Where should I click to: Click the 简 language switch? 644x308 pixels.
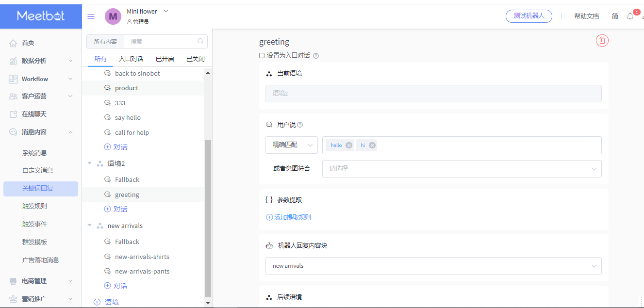[x=615, y=16]
